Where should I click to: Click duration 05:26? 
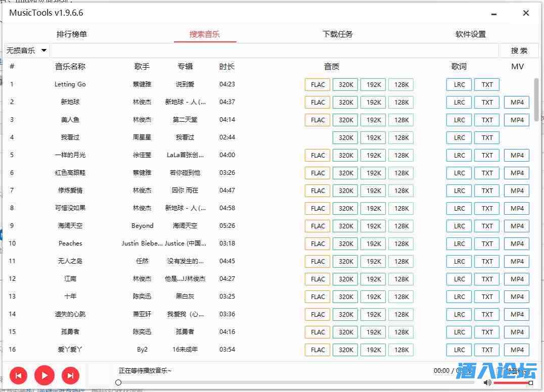(x=227, y=226)
